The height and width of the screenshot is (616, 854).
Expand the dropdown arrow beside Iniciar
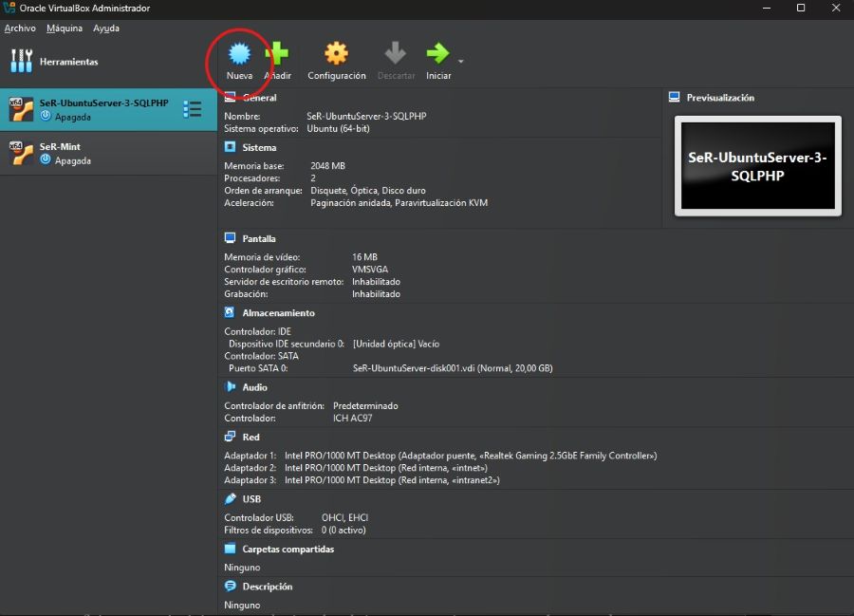(x=461, y=62)
